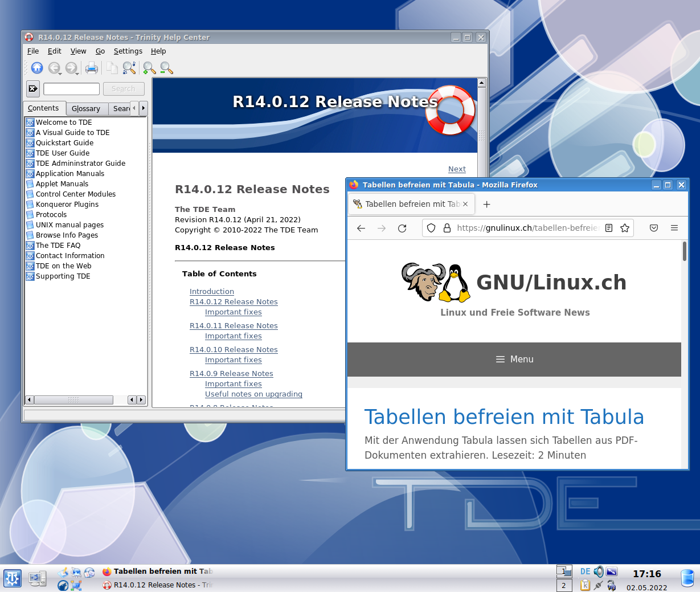View site security padlock information
This screenshot has height=592, width=700.
447,228
